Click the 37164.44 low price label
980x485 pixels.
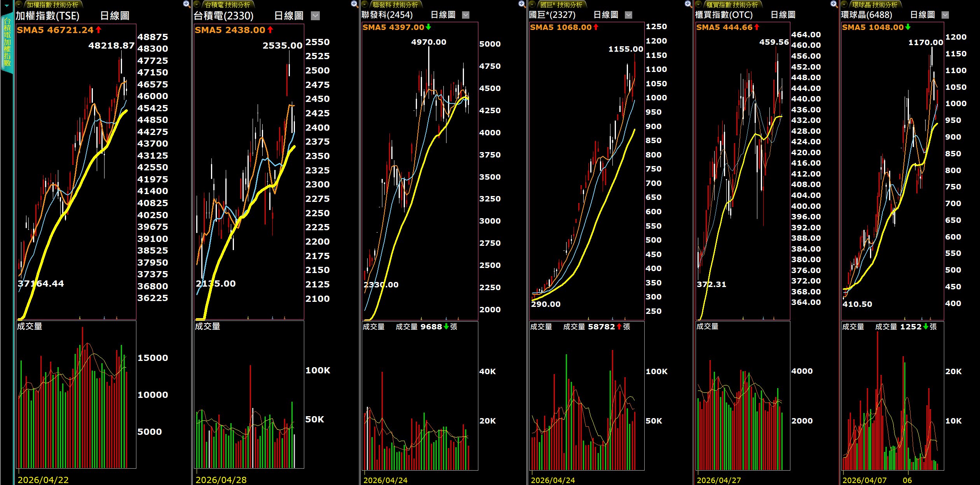click(41, 284)
